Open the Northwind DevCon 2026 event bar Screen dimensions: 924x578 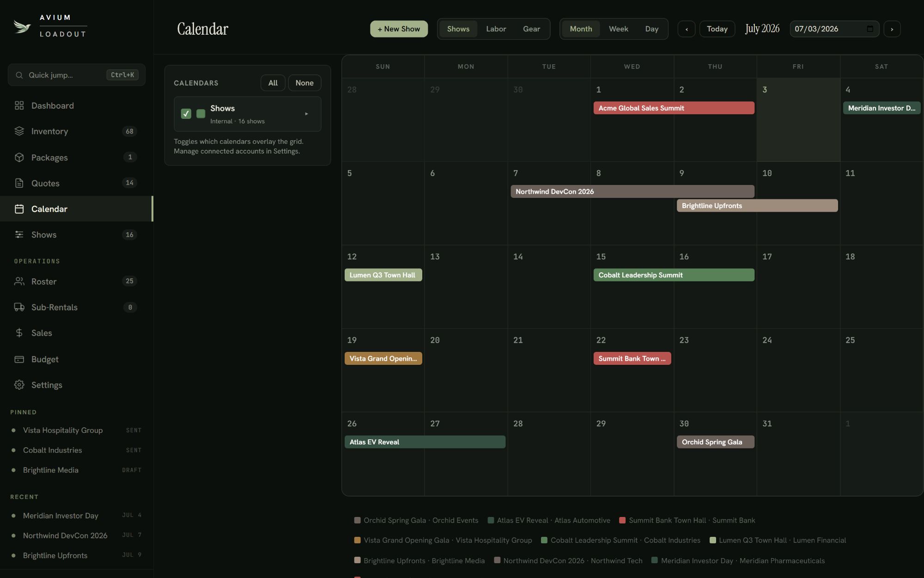coord(632,191)
